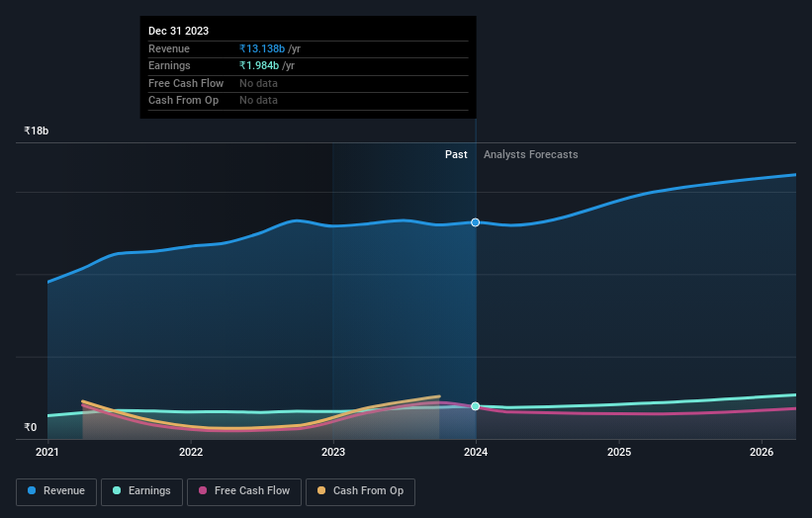Screen dimensions: 812x518
Task: Click the 'Free Cash Flow' row label in tooltip
Action: [186, 83]
